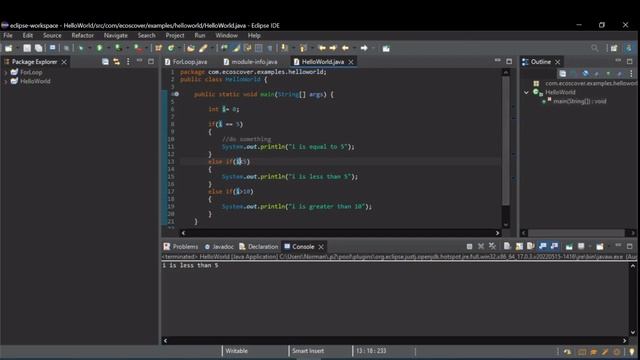640x360 pixels.
Task: Toggle Show Console on Standard Out change
Action: [x=542, y=247]
